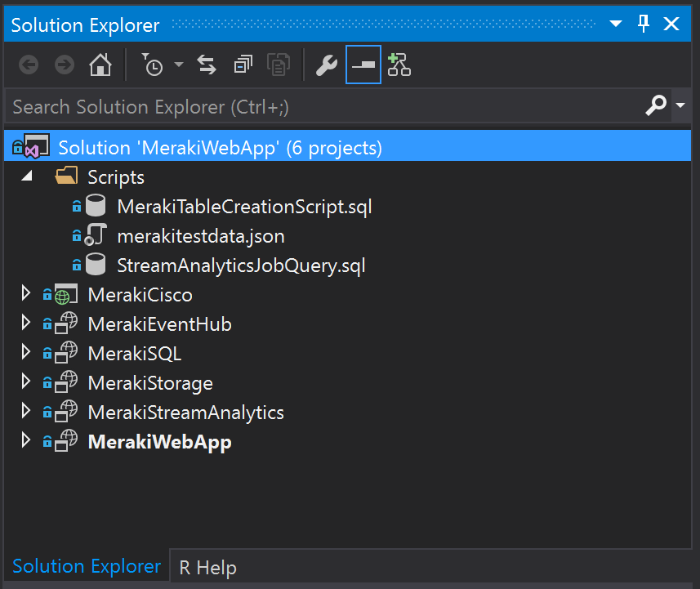Select the Solution 'MerakiWebApp' node
This screenshot has height=589, width=700.
tap(347, 147)
